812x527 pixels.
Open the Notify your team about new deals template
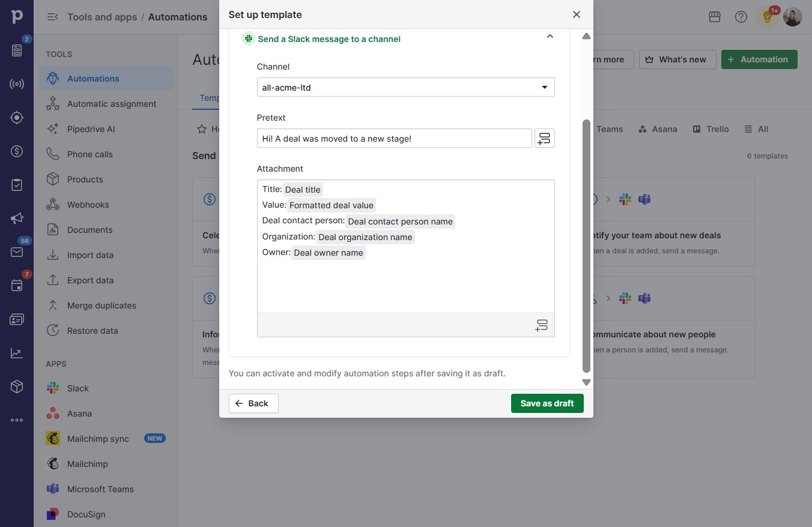pos(674,222)
